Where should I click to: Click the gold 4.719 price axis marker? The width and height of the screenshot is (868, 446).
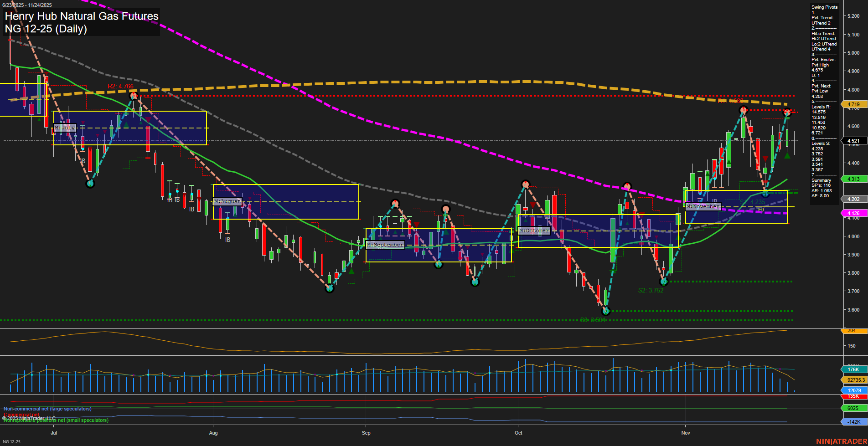tap(853, 104)
